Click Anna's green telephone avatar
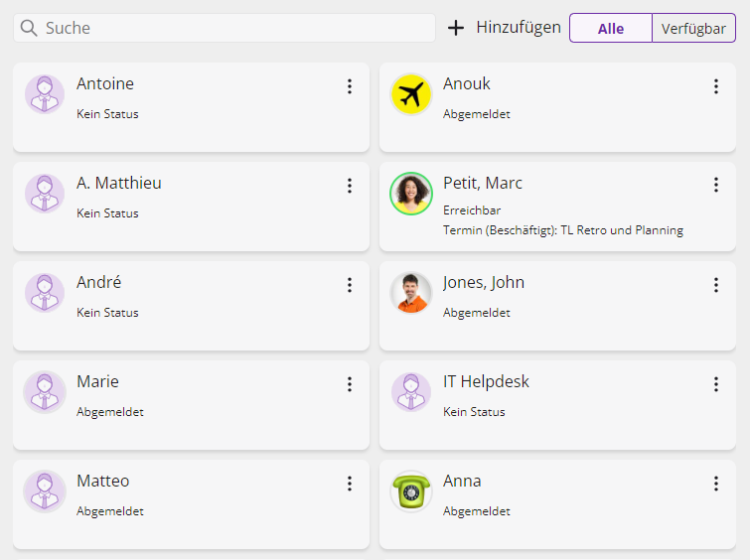Viewport: 750px width, 560px height. (410, 491)
